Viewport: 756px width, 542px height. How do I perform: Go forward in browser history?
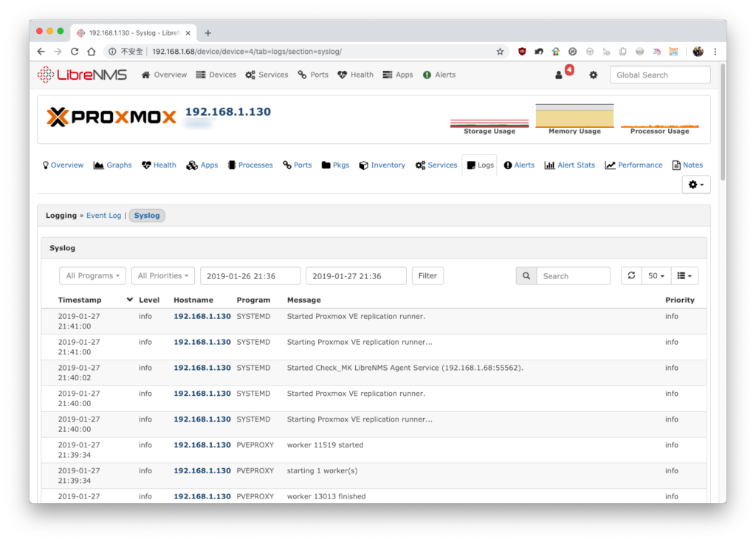58,52
